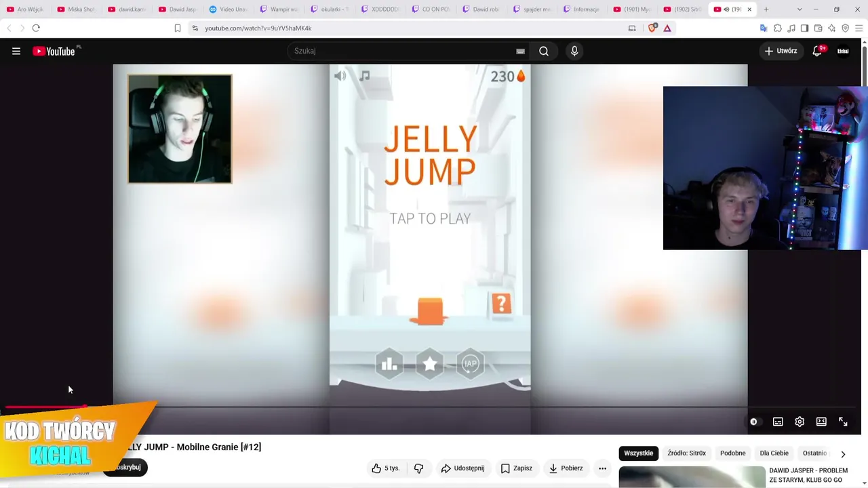Image resolution: width=868 pixels, height=488 pixels.
Task: Switch to the CO ON PO tab
Action: (x=431, y=9)
